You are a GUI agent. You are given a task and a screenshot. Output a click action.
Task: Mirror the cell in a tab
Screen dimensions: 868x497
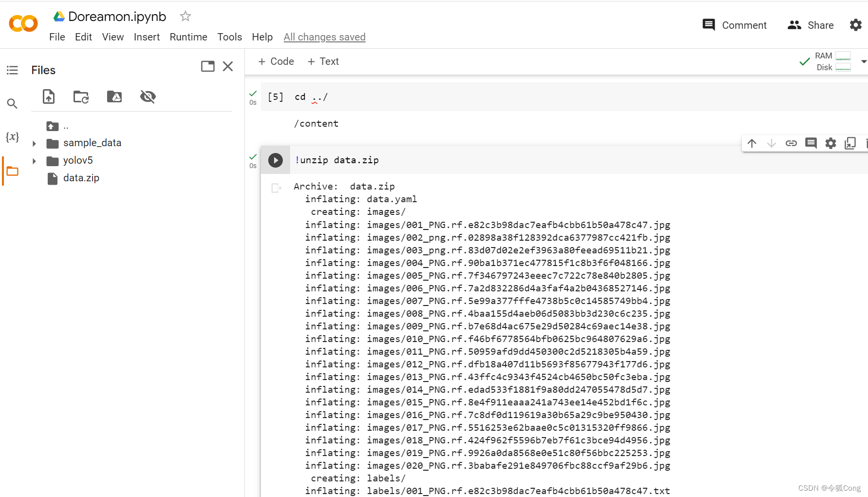pos(850,143)
